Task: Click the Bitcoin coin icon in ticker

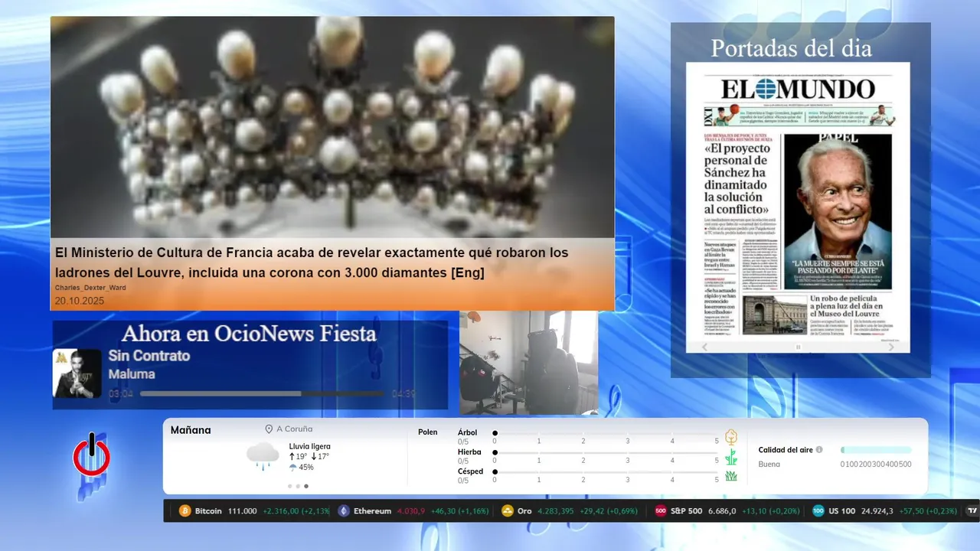Action: point(185,511)
